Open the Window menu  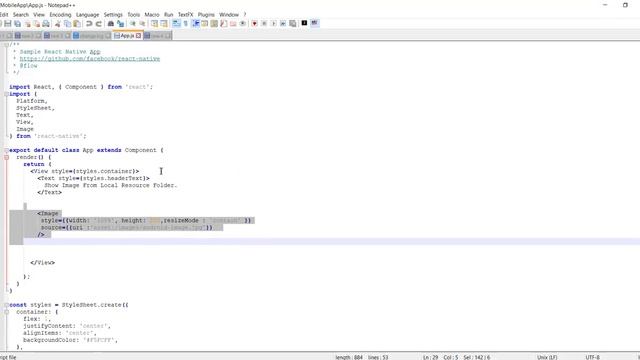pos(229,14)
